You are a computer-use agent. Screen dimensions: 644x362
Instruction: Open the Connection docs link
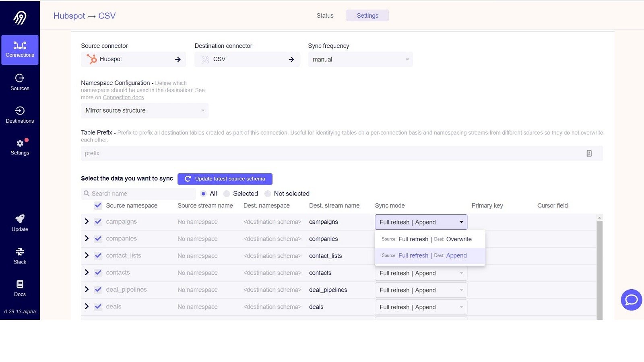123,97
